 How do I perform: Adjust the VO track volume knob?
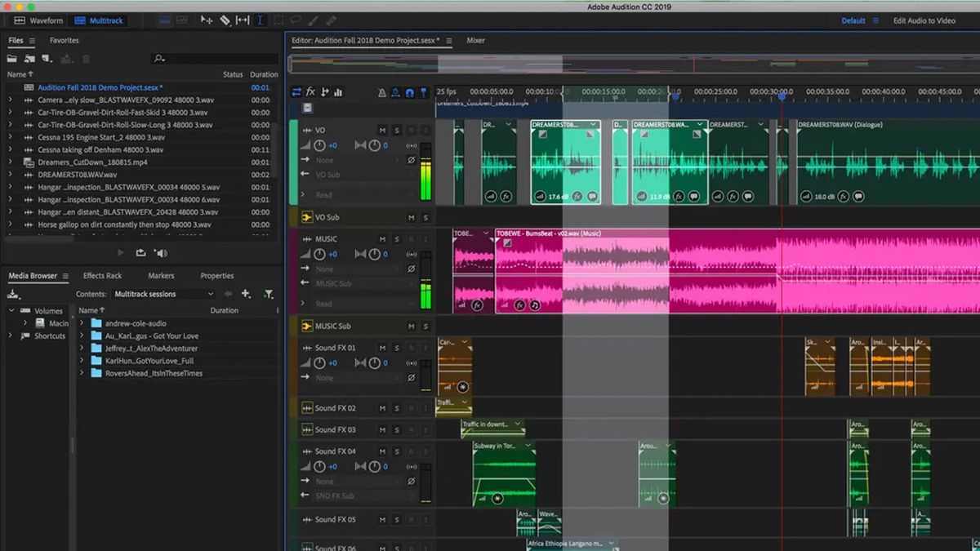click(319, 145)
